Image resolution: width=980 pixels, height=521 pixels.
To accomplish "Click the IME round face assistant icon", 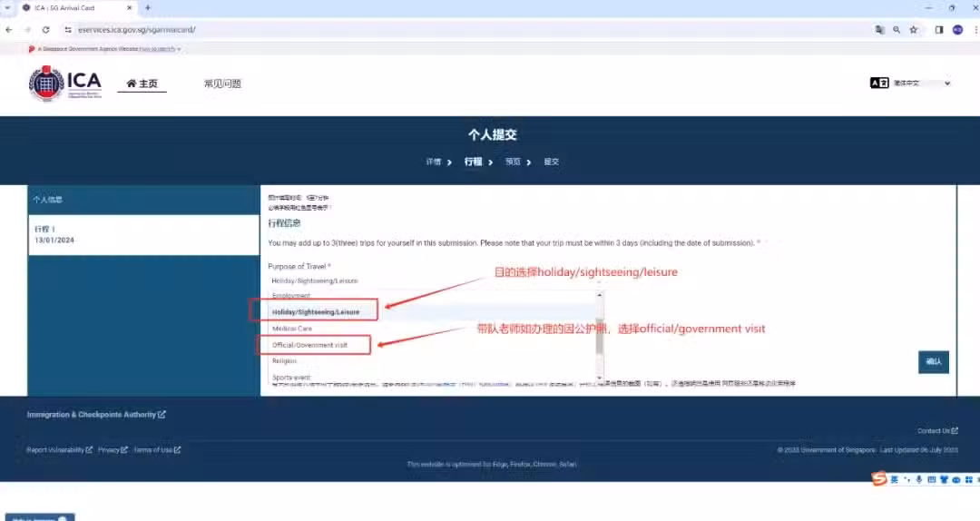I will coord(956,479).
